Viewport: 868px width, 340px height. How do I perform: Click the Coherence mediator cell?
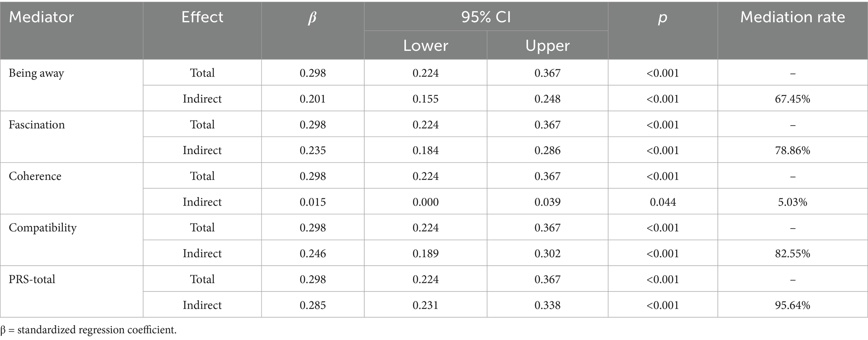[35, 176]
